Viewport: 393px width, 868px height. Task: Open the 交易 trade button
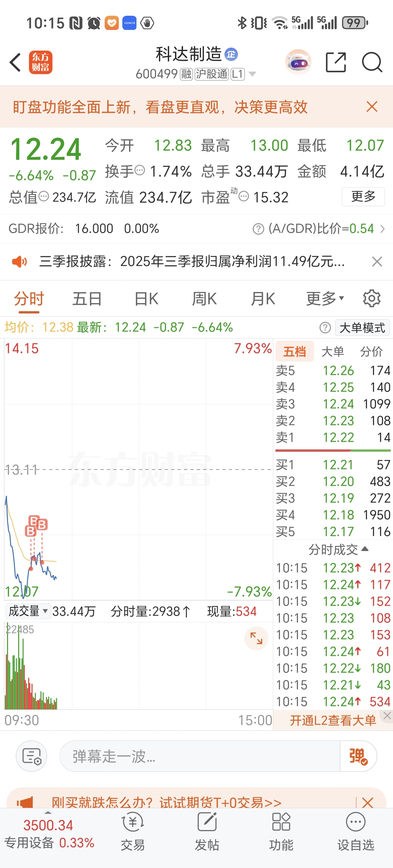[x=133, y=831]
